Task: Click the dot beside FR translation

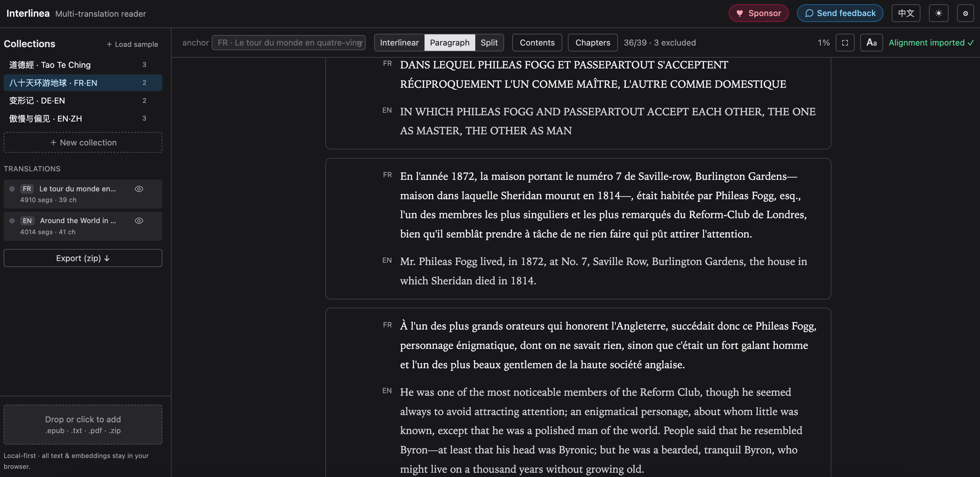Action: (12, 189)
